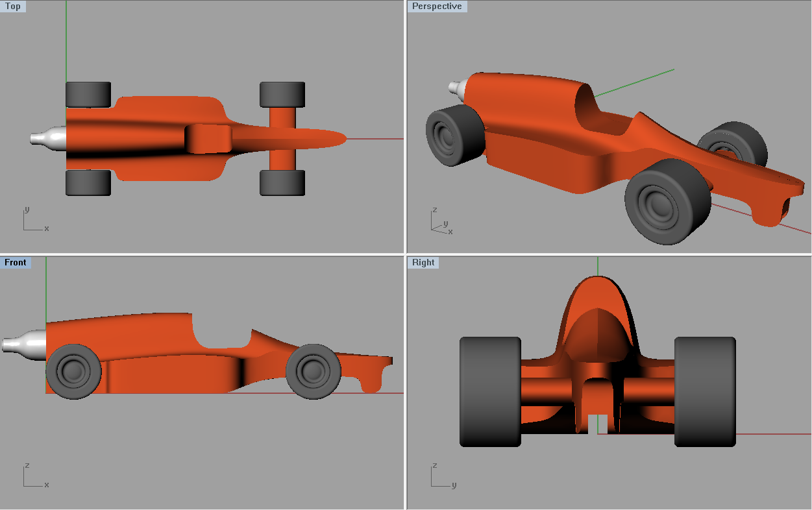Pick the silver exhaust nozzle in Front viewport
The width and height of the screenshot is (812, 510).
[25, 344]
